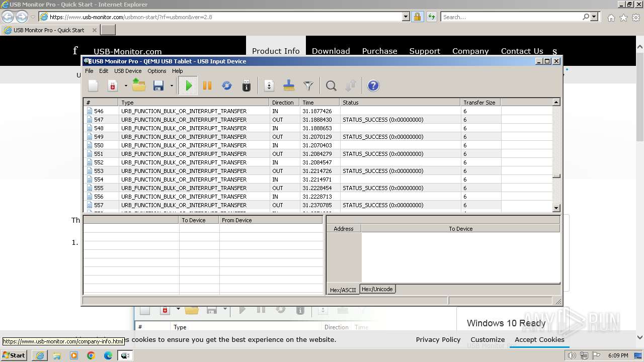Screen dimensions: 644x362
Task: Click the Address column header
Action: tap(344, 229)
